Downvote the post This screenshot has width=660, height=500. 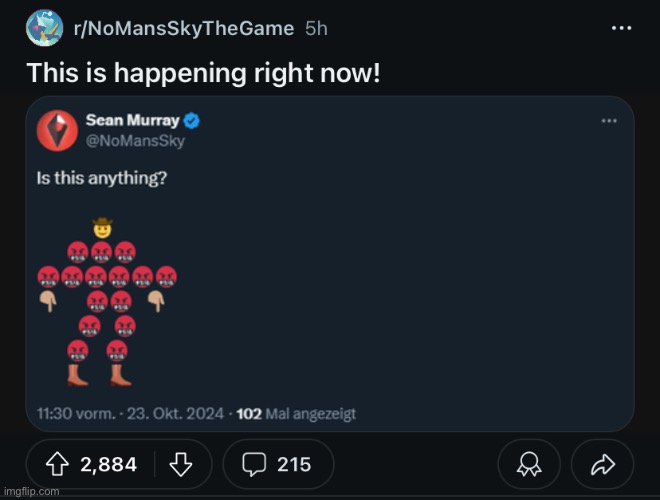181,464
